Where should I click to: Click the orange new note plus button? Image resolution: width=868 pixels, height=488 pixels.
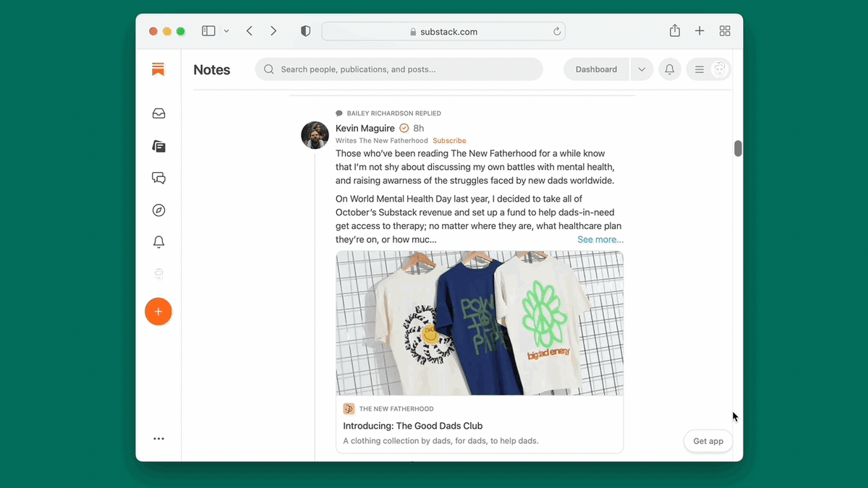click(x=158, y=312)
